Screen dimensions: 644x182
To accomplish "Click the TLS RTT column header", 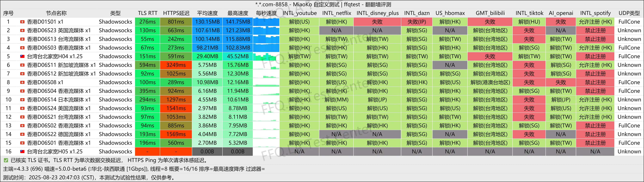I will 148,13.
